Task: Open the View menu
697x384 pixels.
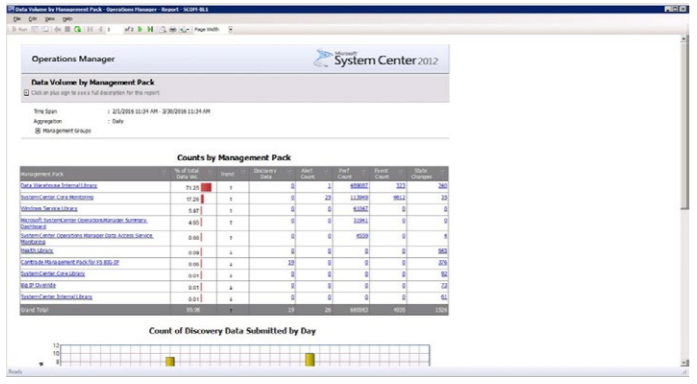Action: pos(50,19)
